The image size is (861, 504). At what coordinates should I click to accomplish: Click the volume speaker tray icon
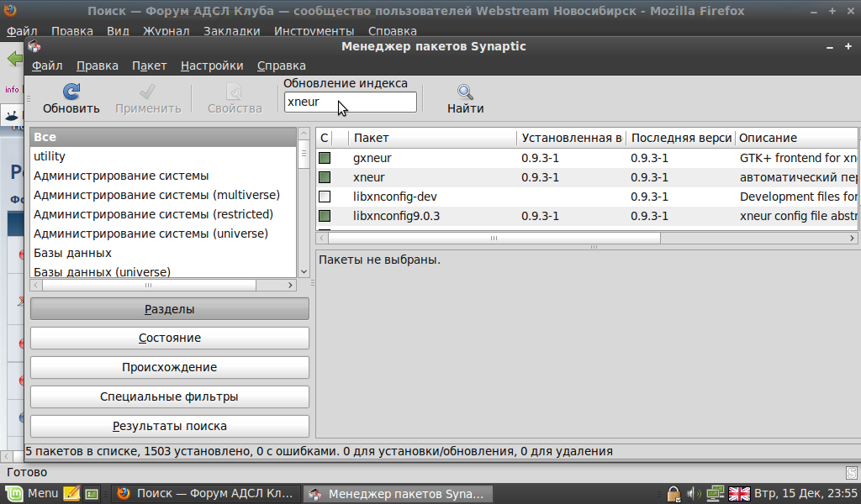tap(694, 494)
